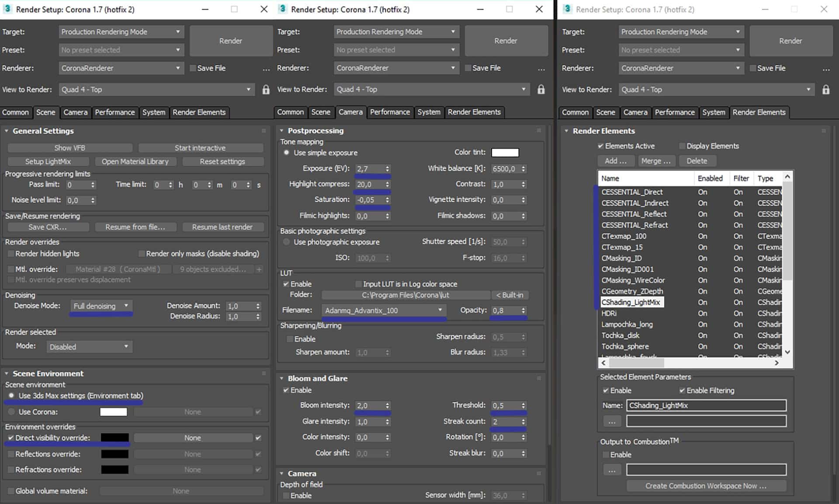839x504 pixels.
Task: Open Target dropdown in left window
Action: click(x=121, y=32)
